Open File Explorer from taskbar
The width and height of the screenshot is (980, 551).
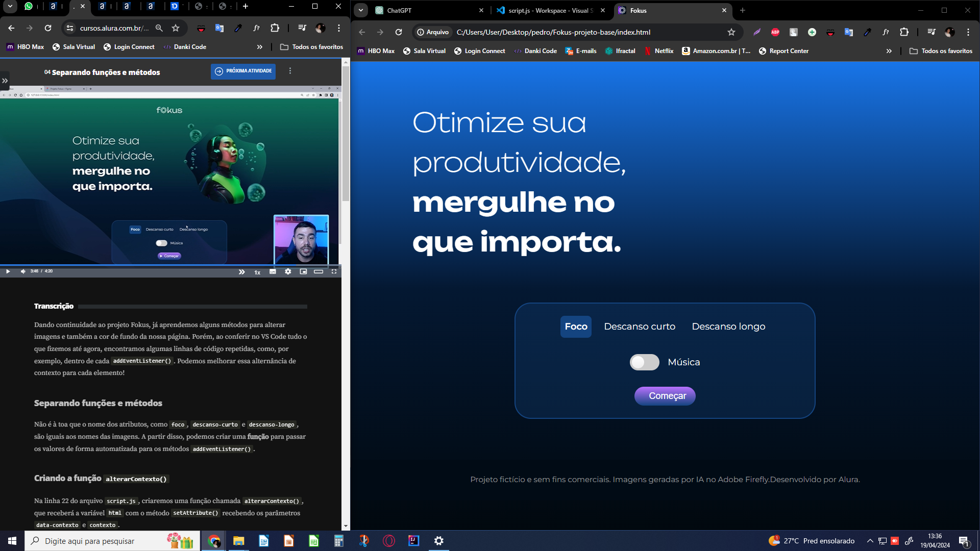[238, 541]
